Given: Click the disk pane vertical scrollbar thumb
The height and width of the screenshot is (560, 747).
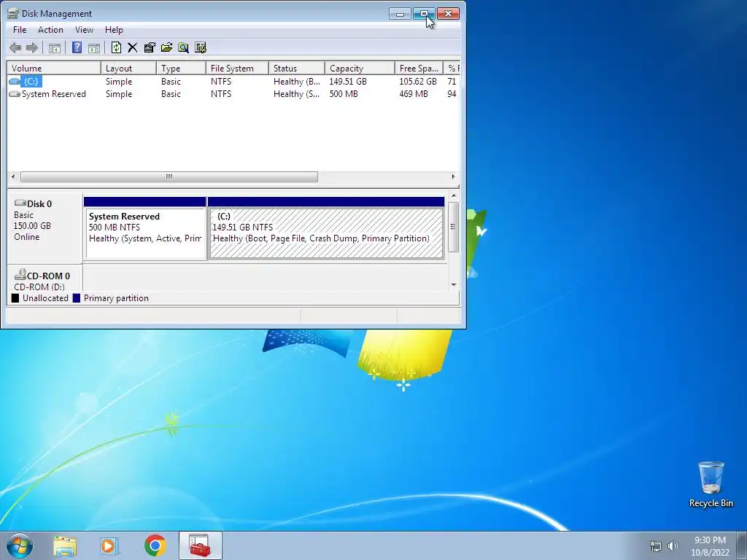Looking at the screenshot, I should pyautogui.click(x=453, y=227).
